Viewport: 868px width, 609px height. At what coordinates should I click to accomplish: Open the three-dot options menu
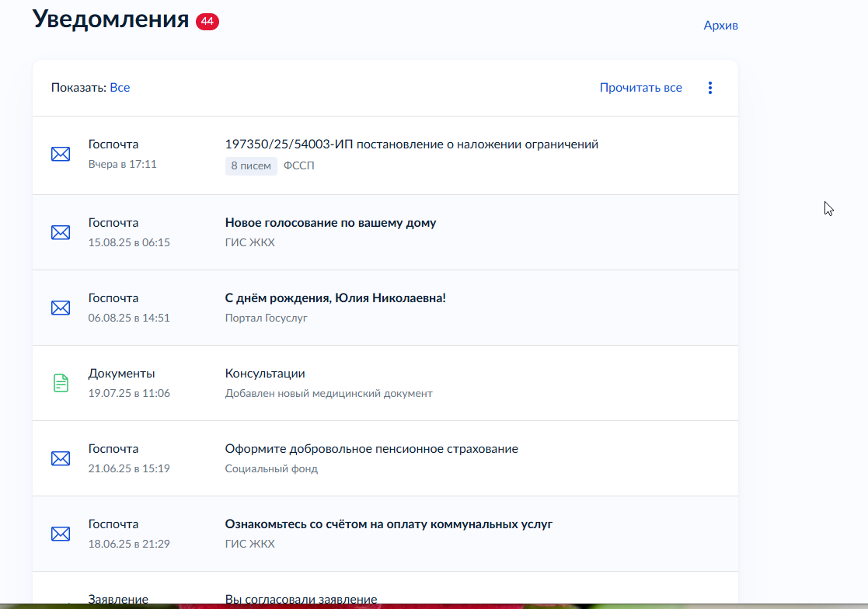click(x=709, y=88)
